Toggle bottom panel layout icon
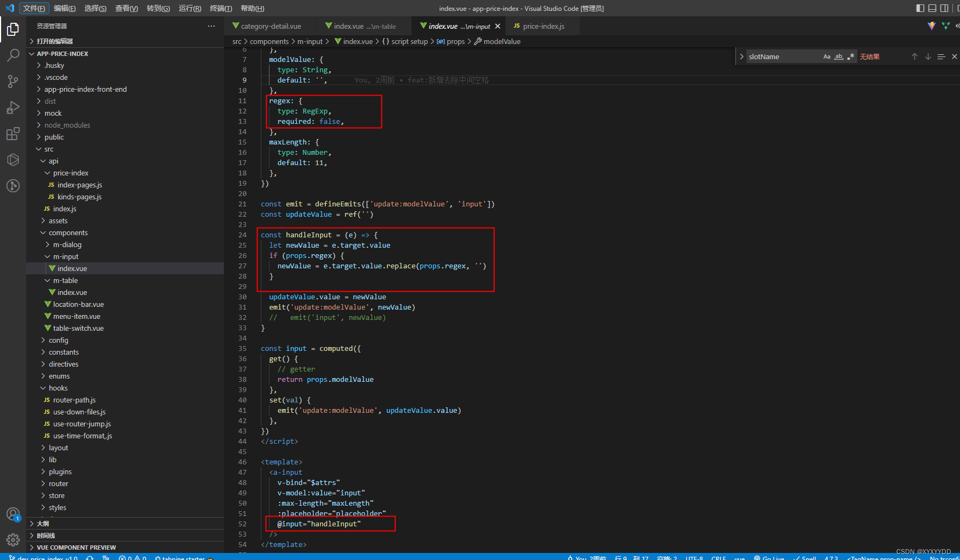 coord(932,8)
